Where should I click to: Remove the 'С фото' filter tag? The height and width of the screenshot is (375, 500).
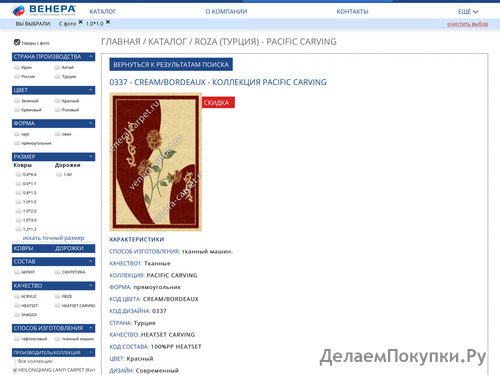point(80,22)
